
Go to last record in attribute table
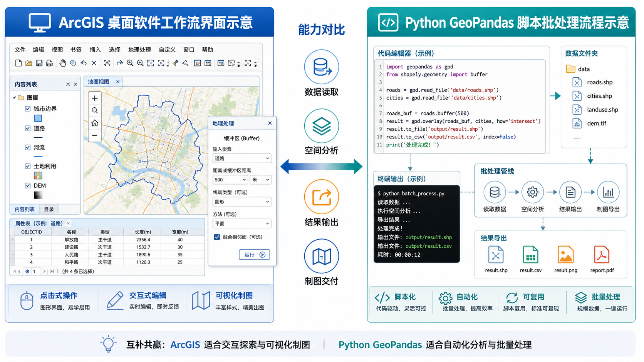coord(52,271)
